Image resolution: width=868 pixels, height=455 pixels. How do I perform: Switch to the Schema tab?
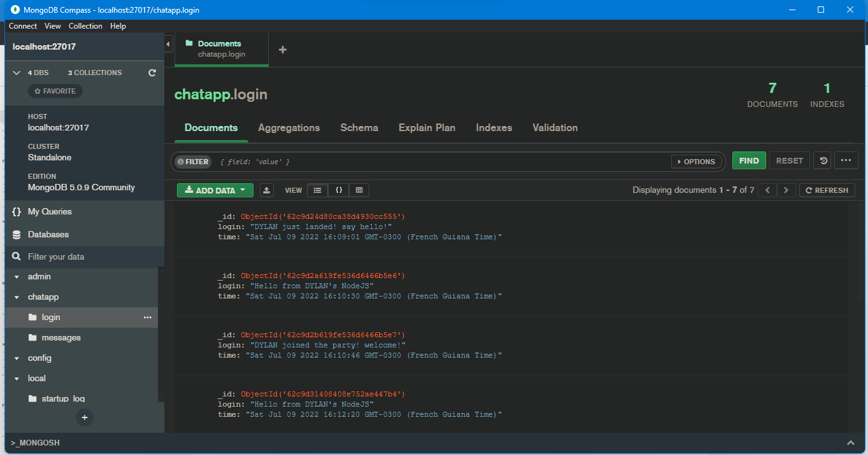pos(359,128)
